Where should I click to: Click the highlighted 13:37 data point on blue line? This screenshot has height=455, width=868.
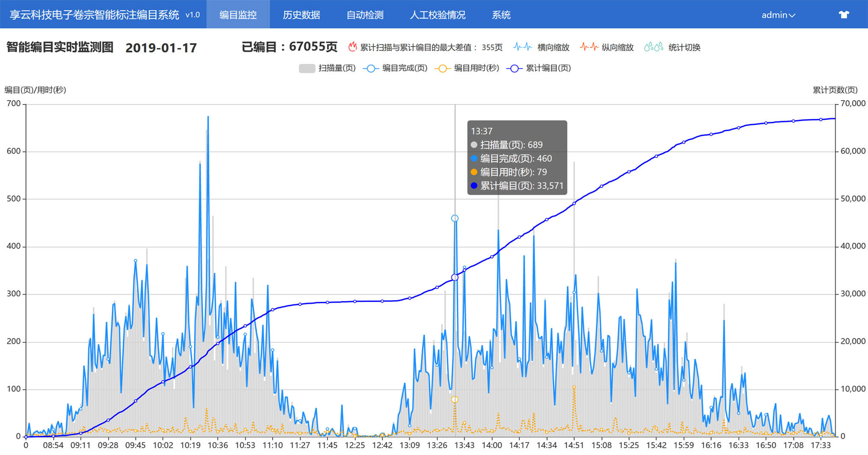click(455, 218)
